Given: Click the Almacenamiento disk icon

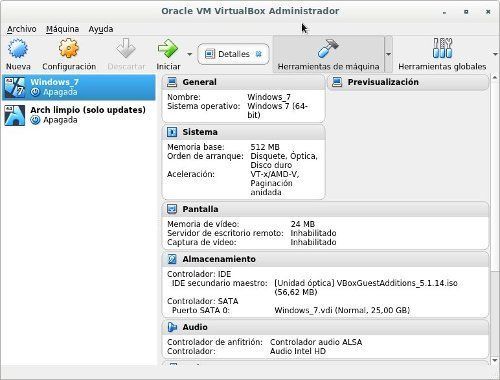Looking at the screenshot, I should [172, 259].
